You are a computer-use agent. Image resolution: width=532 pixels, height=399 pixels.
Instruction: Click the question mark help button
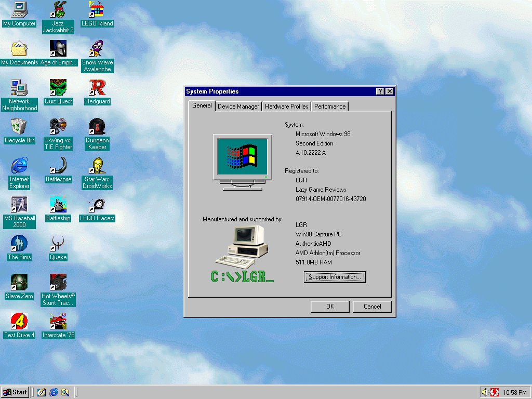click(x=380, y=91)
